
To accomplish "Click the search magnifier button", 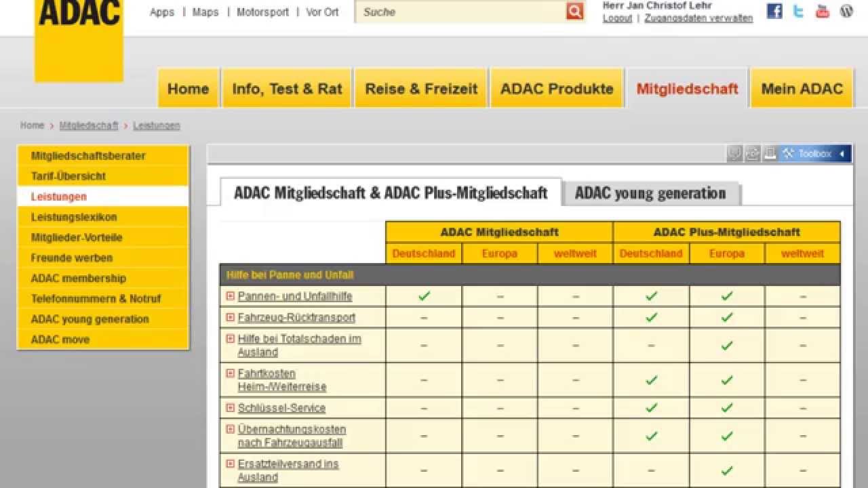I will [574, 12].
